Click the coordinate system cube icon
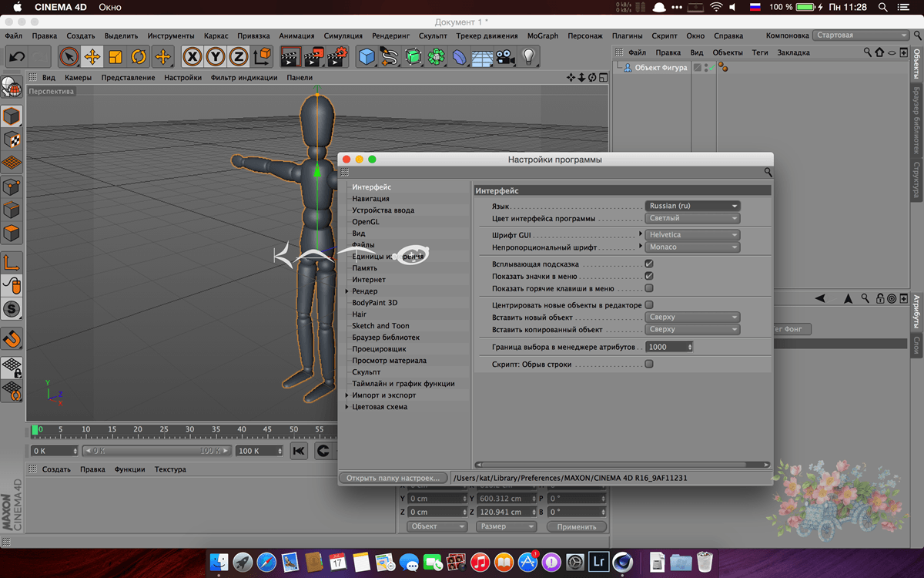This screenshot has height=578, width=924. [263, 57]
